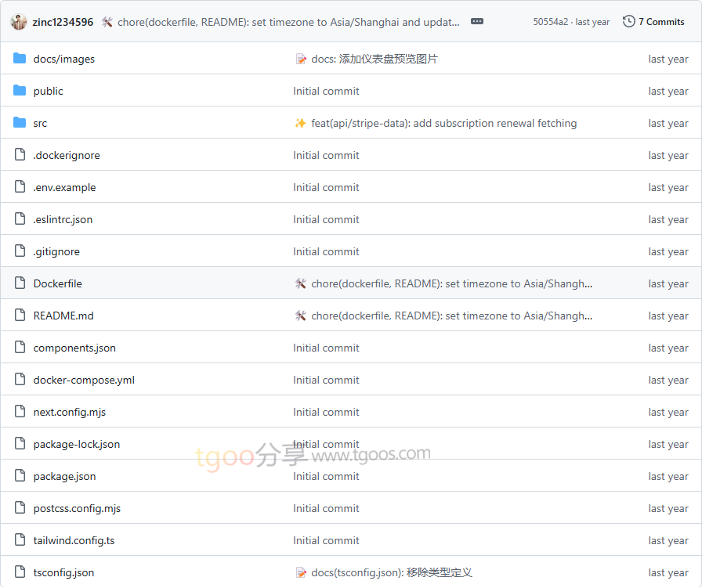This screenshot has height=588, width=702.
Task: Open the .env.example file
Action: click(64, 187)
